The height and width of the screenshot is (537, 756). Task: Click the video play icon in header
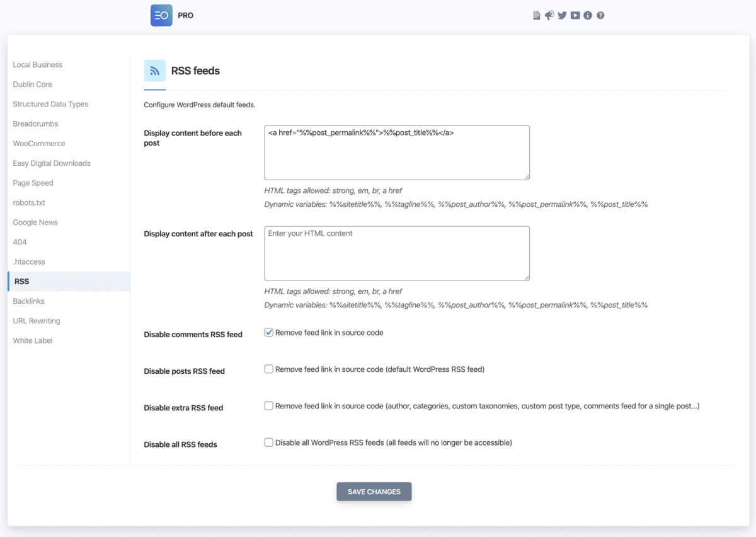tap(575, 15)
